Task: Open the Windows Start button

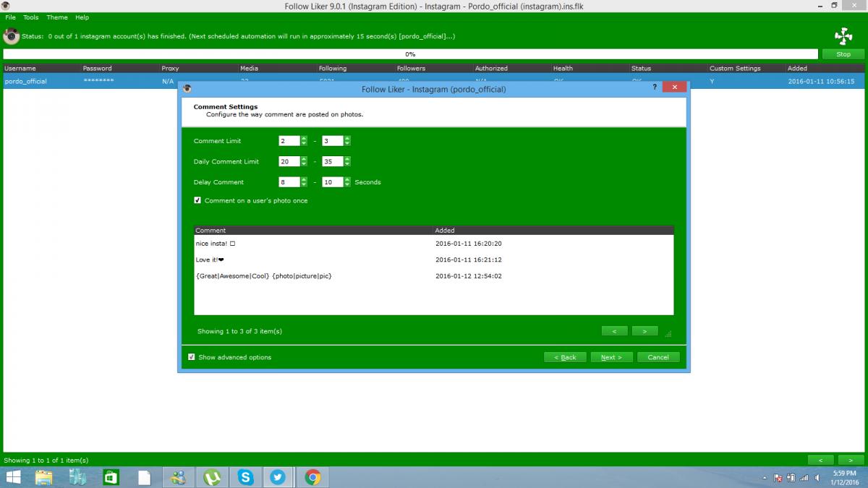Action: (x=12, y=477)
